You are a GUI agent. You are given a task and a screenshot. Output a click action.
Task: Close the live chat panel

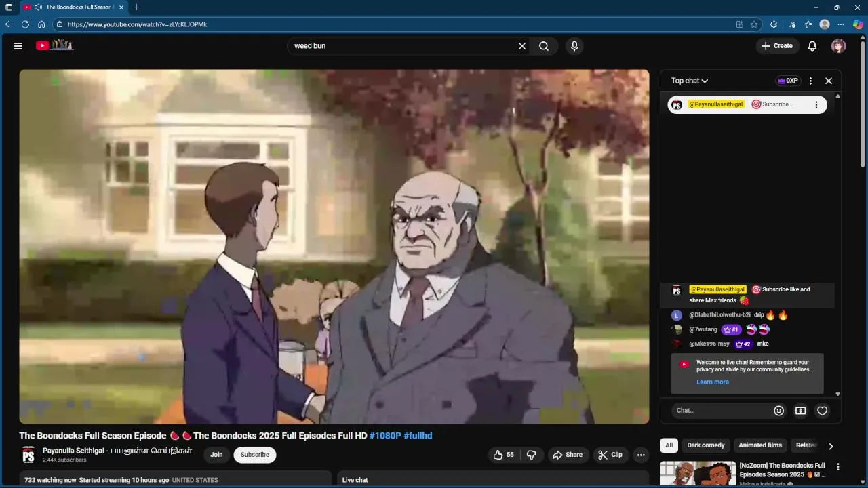tap(829, 81)
